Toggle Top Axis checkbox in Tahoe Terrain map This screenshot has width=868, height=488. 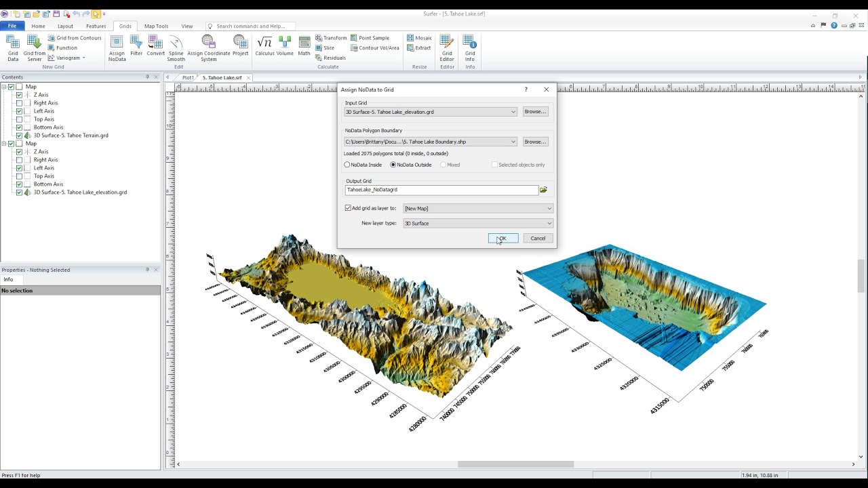pos(19,119)
